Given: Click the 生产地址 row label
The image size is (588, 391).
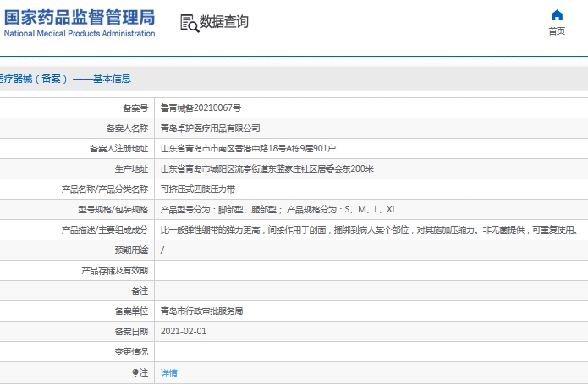Looking at the screenshot, I should pyautogui.click(x=131, y=169).
